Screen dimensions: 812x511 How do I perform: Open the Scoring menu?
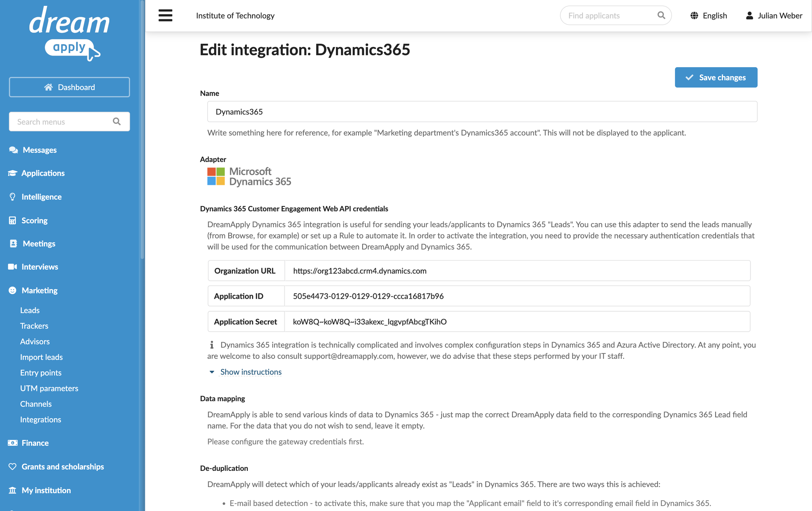(x=34, y=220)
